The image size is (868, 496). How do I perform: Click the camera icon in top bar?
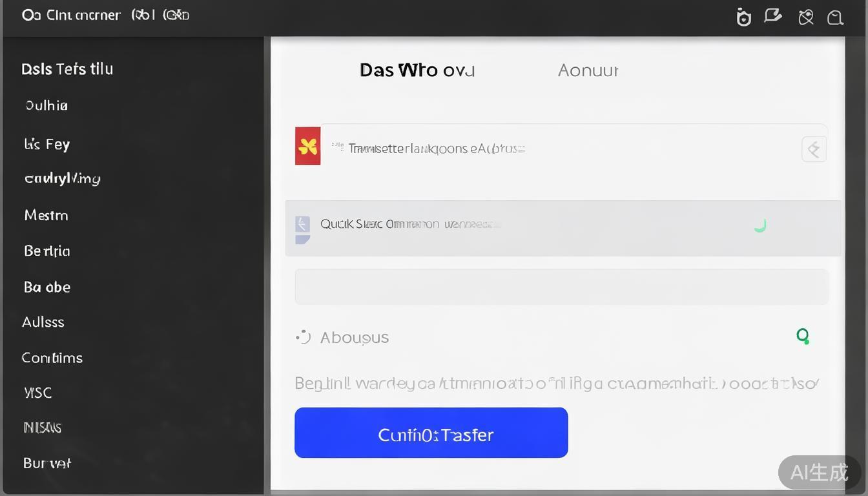(743, 17)
